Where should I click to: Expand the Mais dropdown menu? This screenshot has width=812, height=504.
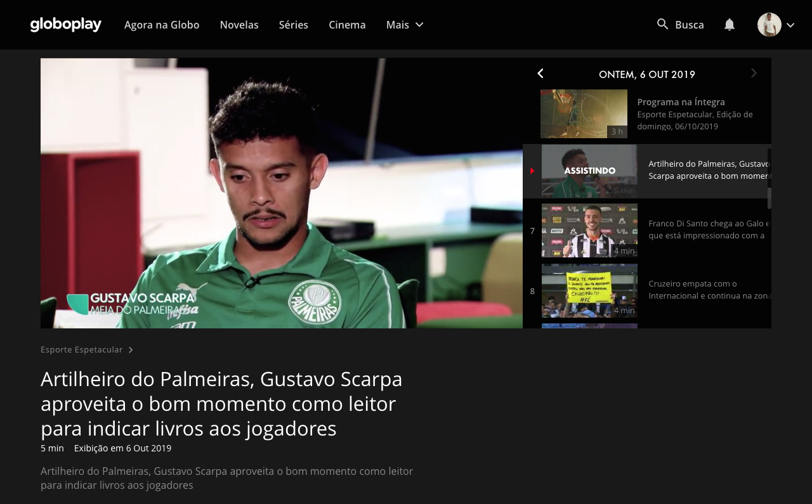pyautogui.click(x=405, y=25)
